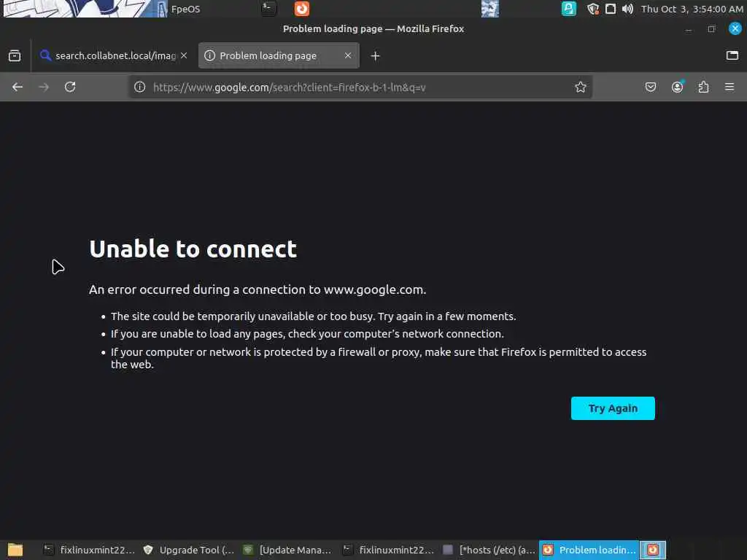
Task: Open the shield update notifier tray icon
Action: tap(592, 9)
